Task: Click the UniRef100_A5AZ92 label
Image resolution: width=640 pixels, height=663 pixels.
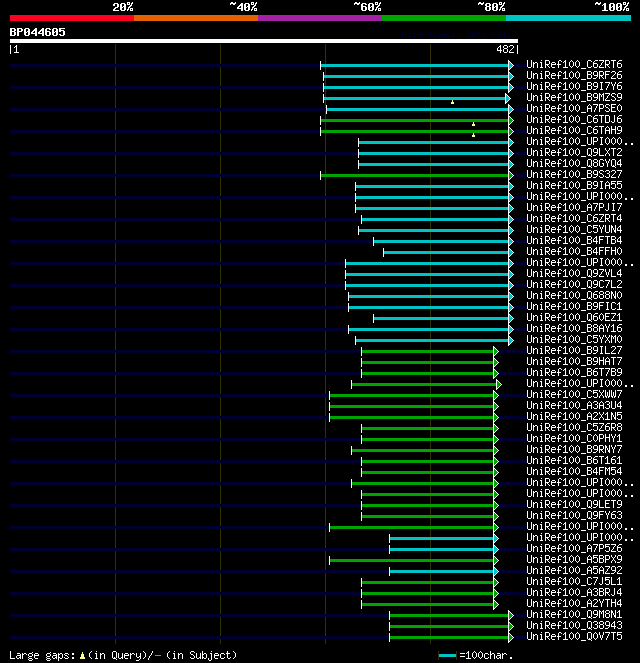Action: click(x=574, y=570)
